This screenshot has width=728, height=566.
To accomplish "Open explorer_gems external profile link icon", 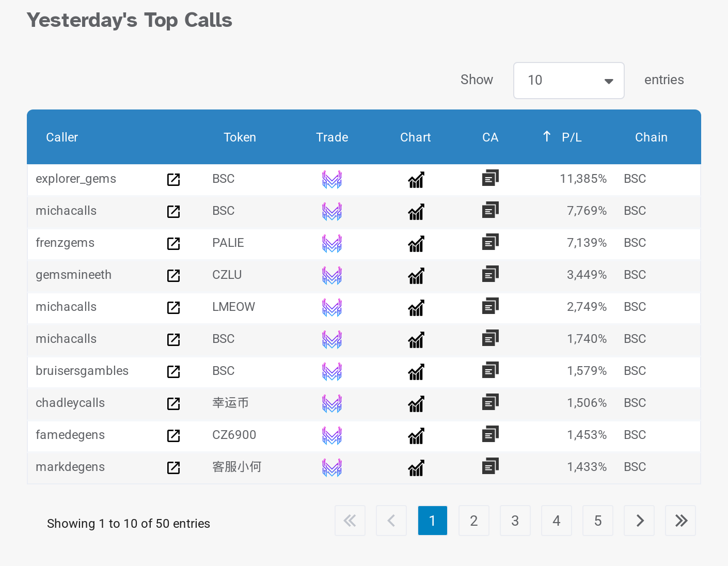I will [173, 179].
